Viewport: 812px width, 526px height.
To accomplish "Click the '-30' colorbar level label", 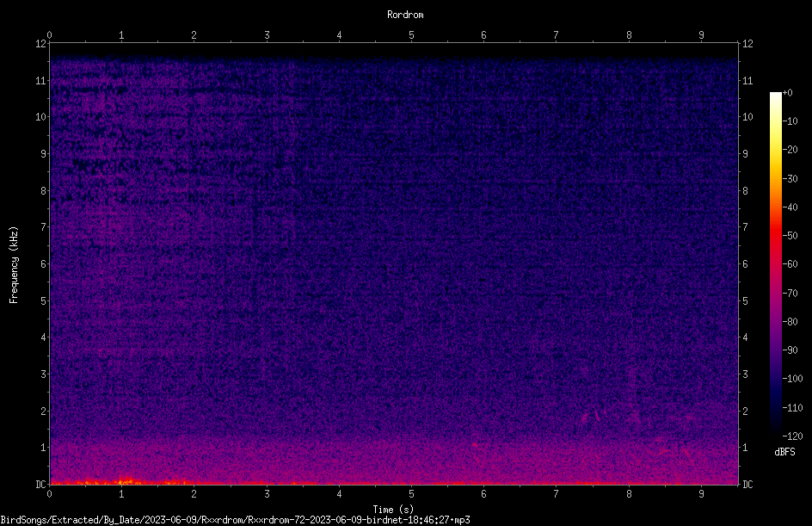I will pos(790,179).
